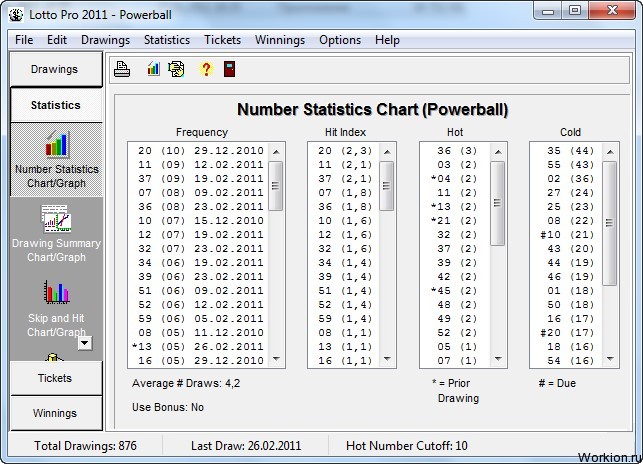The height and width of the screenshot is (464, 643).
Task: Click Frequency list scroll-down arrow
Action: [x=276, y=359]
